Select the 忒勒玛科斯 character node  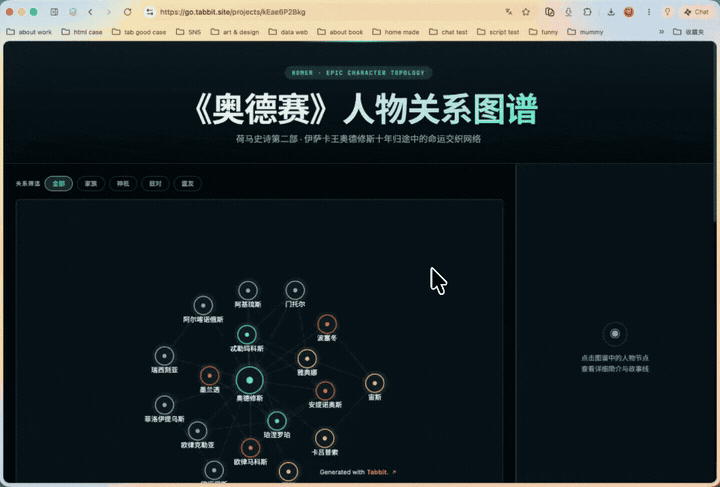click(x=247, y=335)
